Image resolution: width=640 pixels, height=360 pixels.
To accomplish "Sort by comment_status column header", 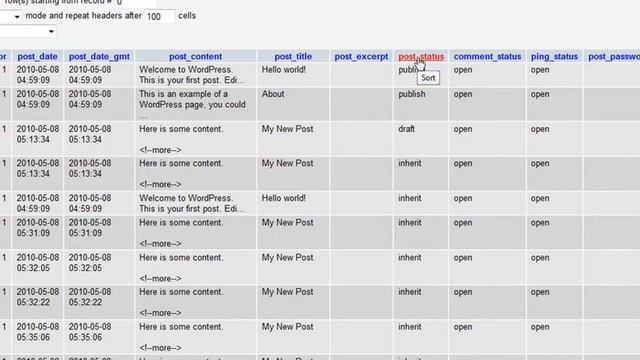I will tap(487, 56).
